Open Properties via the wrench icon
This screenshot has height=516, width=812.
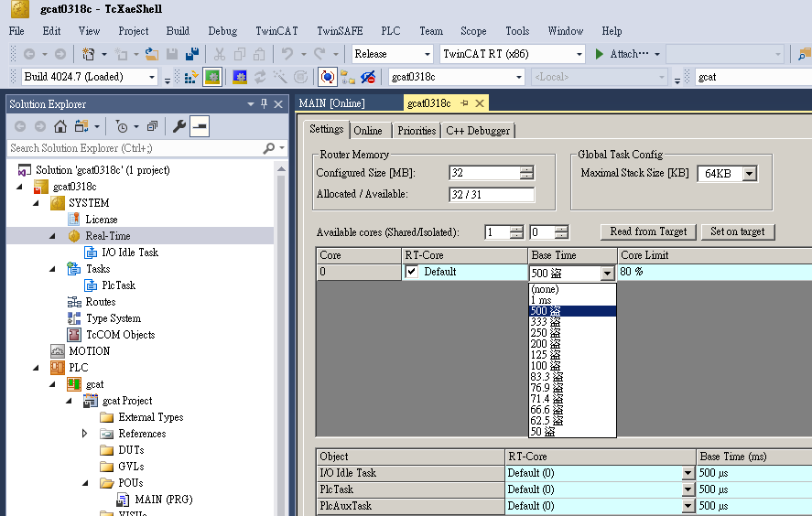coord(179,126)
